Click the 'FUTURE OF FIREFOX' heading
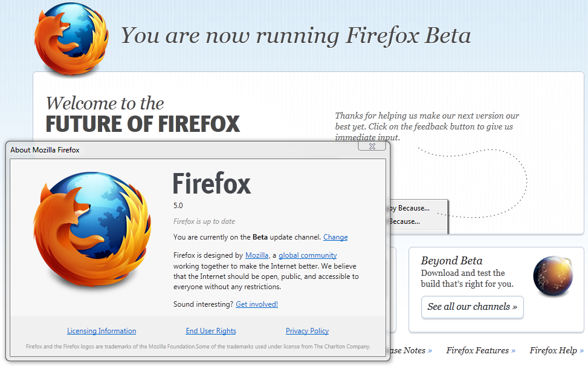Image resolution: width=588 pixels, height=366 pixels. pos(143,124)
